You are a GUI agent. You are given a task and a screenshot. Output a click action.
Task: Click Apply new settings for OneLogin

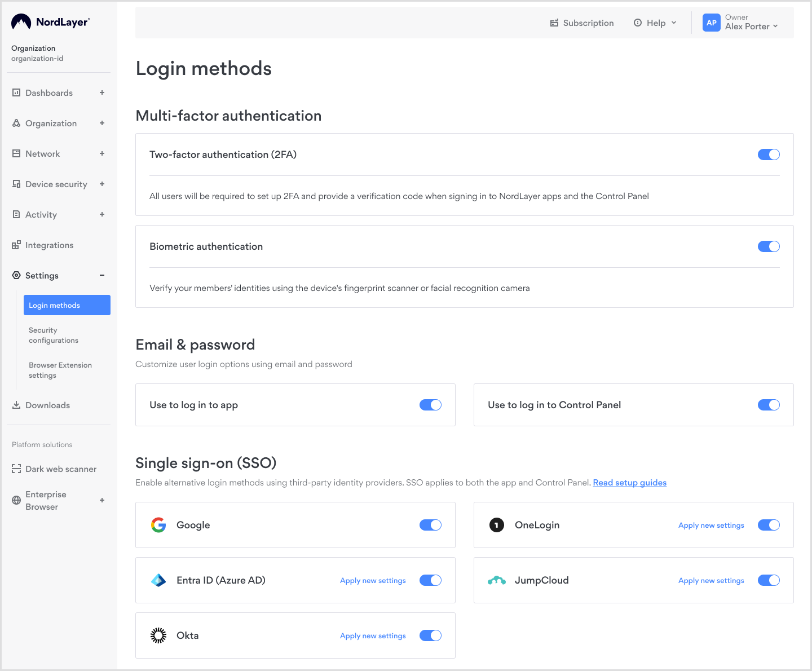tap(710, 525)
